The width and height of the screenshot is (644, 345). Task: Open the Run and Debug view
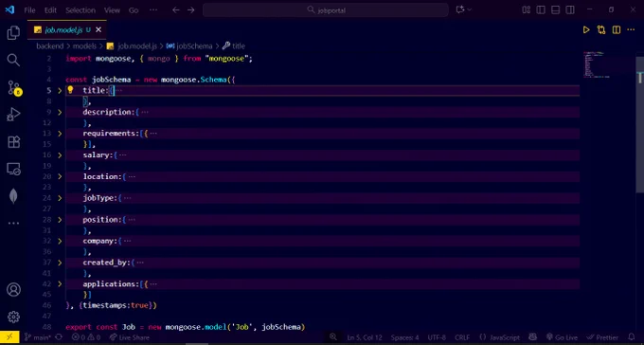[13, 115]
